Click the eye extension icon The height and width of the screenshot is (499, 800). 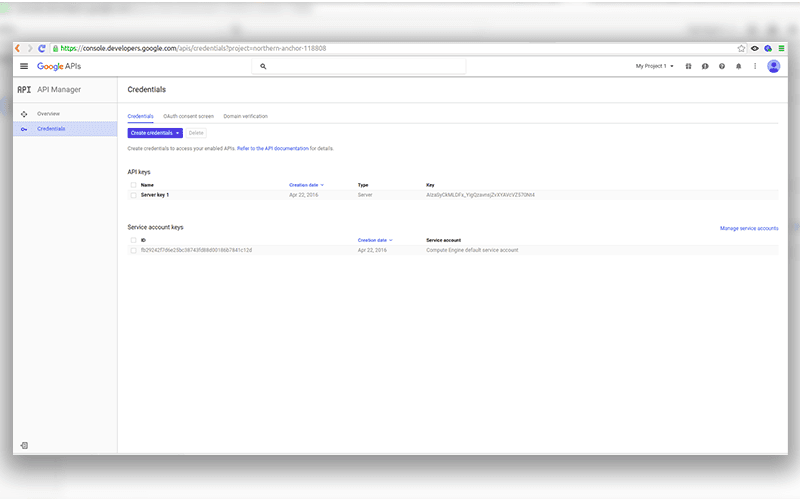pos(755,48)
